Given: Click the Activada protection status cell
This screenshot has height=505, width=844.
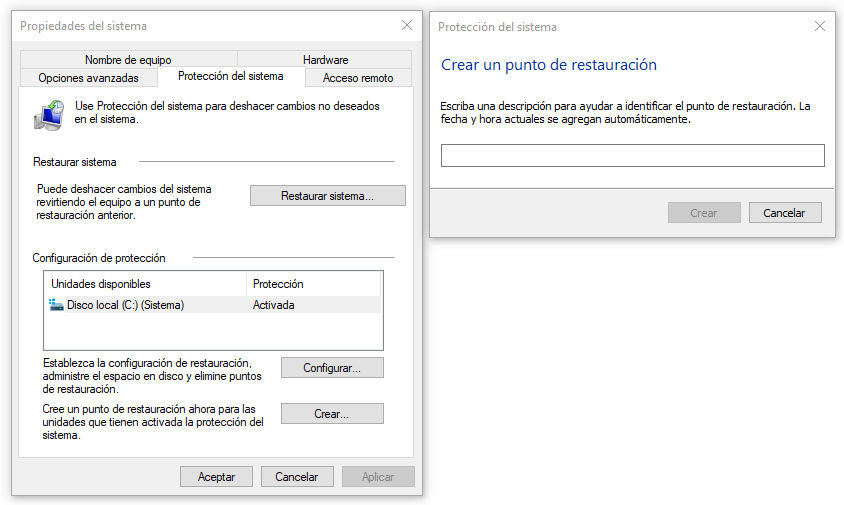Looking at the screenshot, I should point(274,305).
